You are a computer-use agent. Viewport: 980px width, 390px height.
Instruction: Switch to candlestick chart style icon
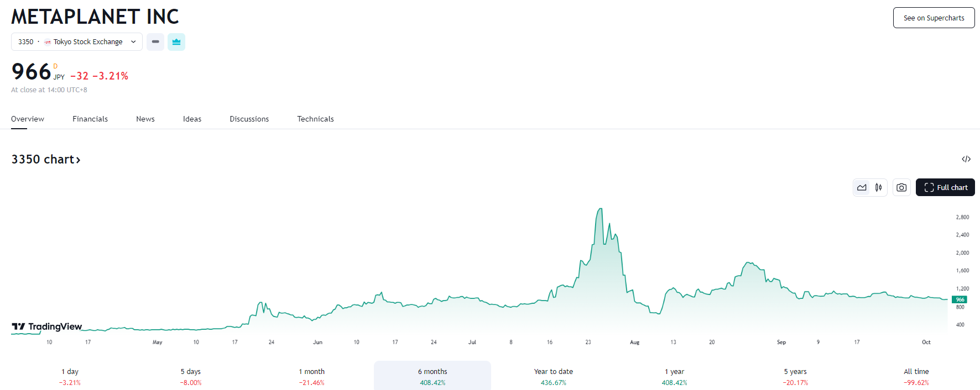(879, 187)
